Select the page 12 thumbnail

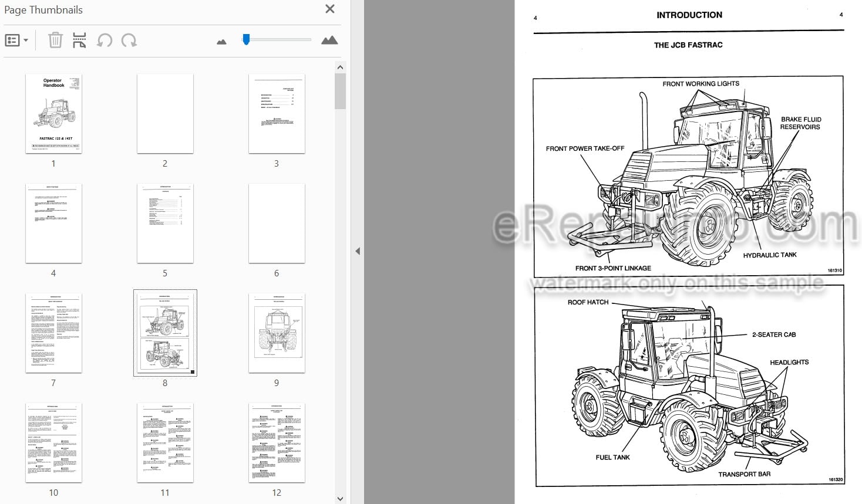(x=277, y=443)
